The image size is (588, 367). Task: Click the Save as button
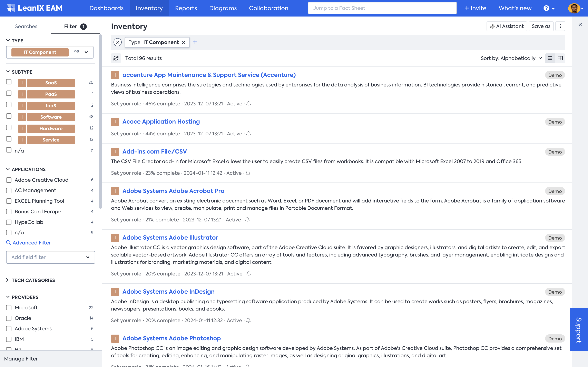click(x=541, y=26)
